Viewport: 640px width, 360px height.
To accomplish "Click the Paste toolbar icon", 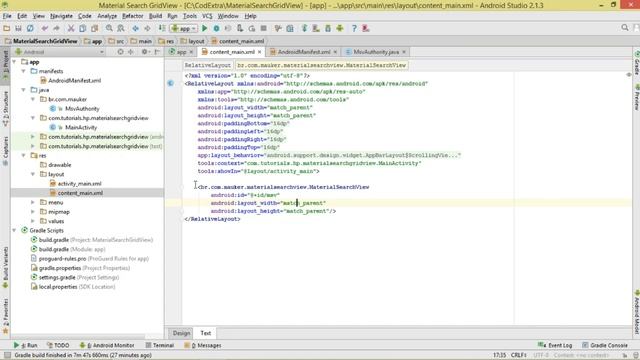I will 95,28.
